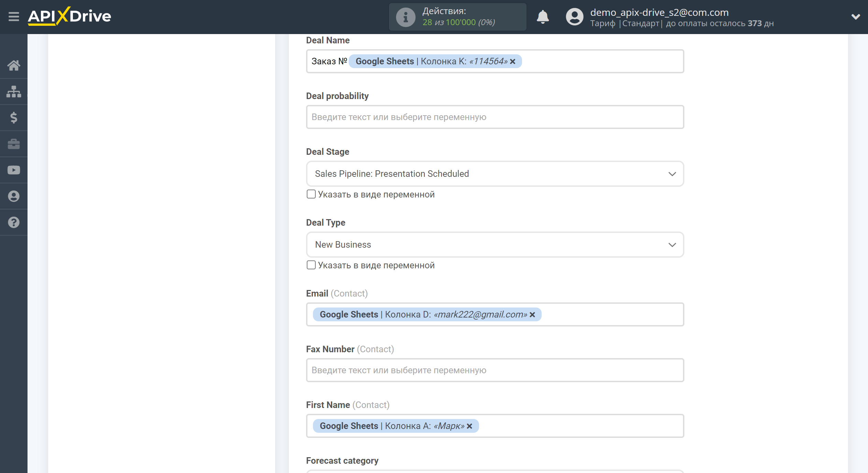This screenshot has height=473, width=868.
Task: Open the Deal Stage dropdown
Action: tap(495, 174)
